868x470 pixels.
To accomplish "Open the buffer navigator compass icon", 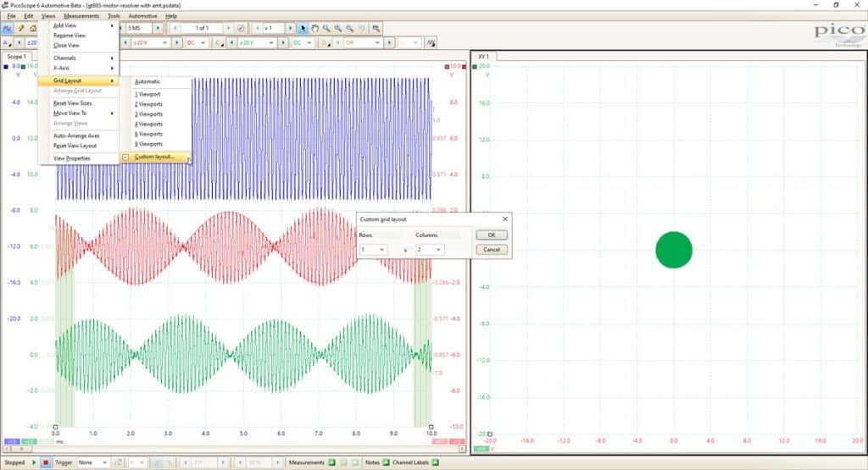I will [241, 28].
